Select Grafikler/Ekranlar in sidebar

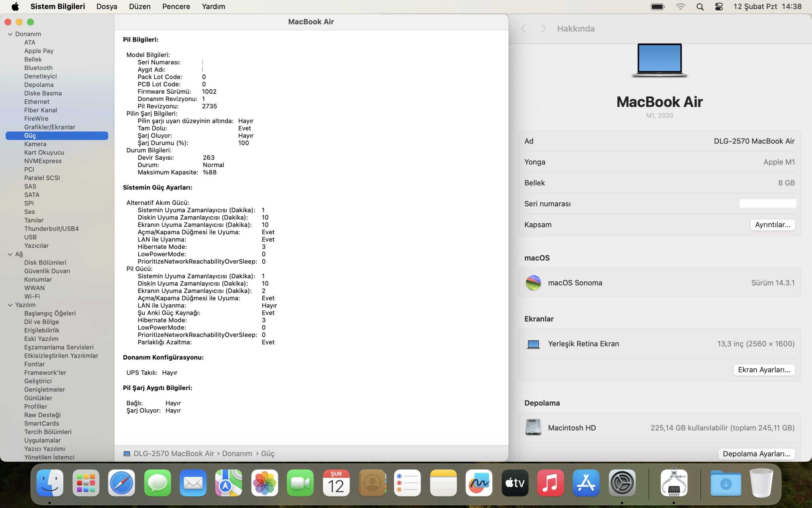click(x=50, y=127)
